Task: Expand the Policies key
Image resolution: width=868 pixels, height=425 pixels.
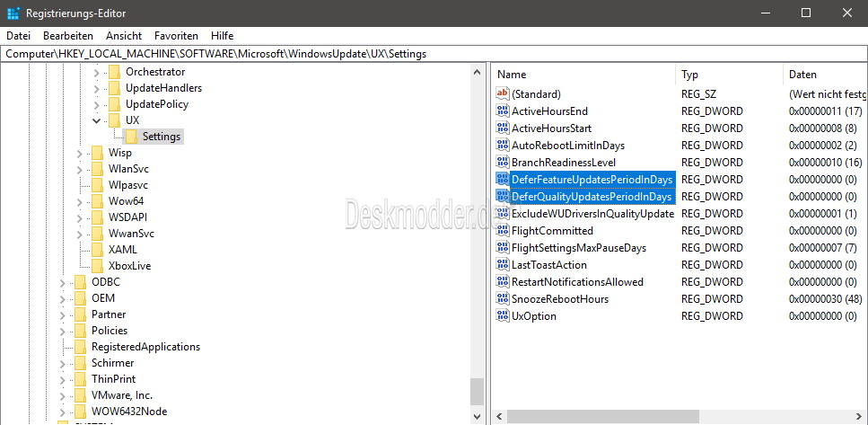Action: click(63, 332)
